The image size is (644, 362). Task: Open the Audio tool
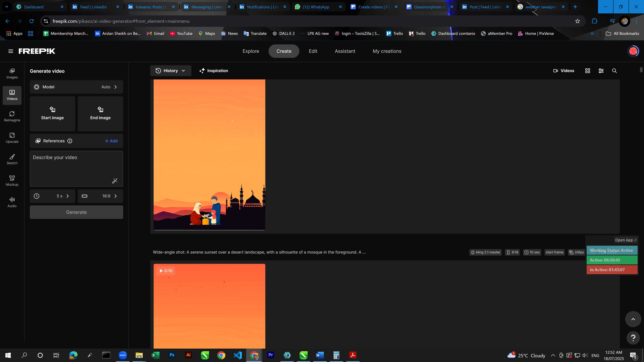click(x=12, y=202)
